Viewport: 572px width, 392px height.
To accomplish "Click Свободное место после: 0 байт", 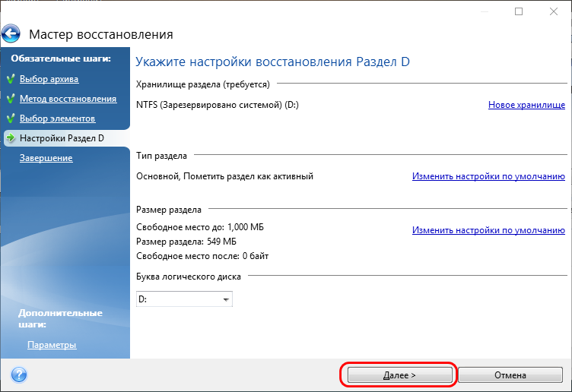I will tap(202, 256).
